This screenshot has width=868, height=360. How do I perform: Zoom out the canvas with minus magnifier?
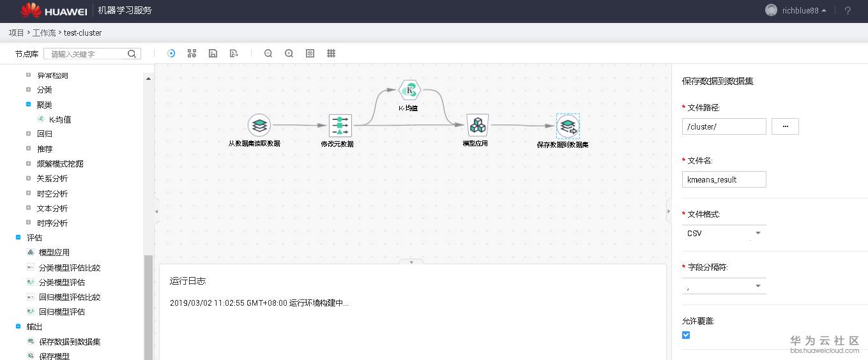(268, 54)
